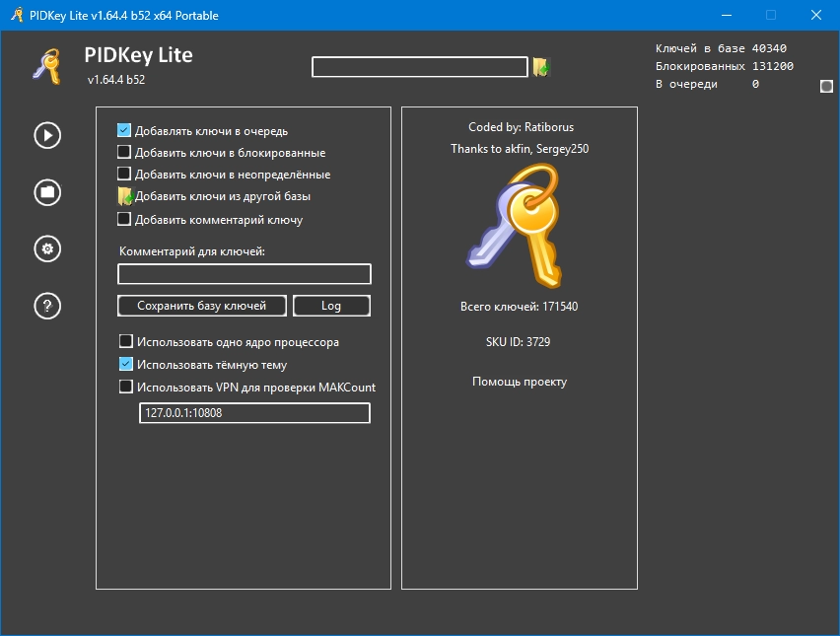Image resolution: width=840 pixels, height=636 pixels.
Task: Check 'Использовать VPN для проверки MAKCount'
Action: pyautogui.click(x=126, y=387)
